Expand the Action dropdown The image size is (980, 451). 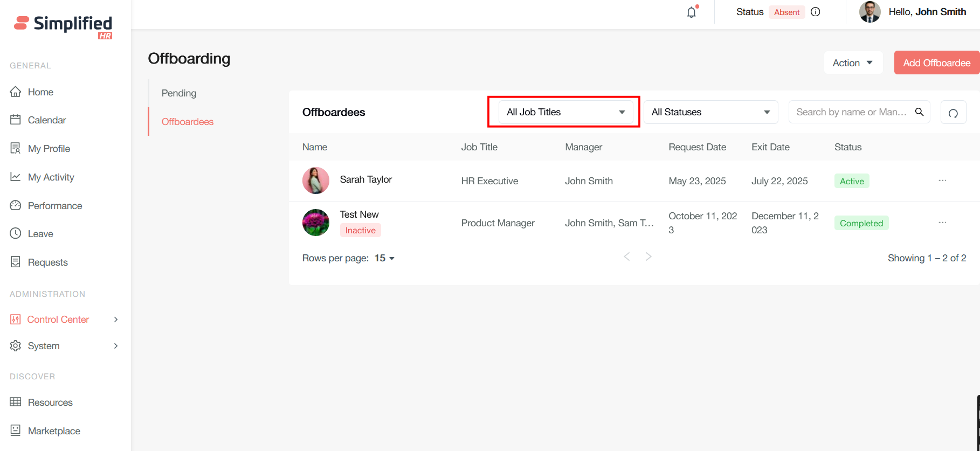pos(853,63)
